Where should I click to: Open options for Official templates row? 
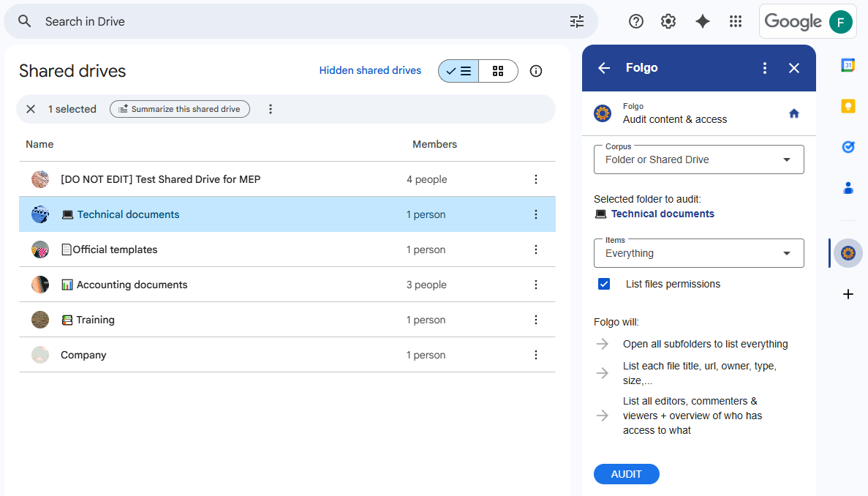[x=535, y=249]
